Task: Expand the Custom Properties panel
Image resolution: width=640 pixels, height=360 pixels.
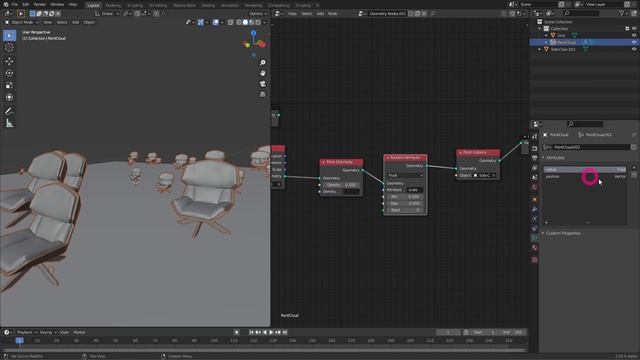Action: (544, 233)
